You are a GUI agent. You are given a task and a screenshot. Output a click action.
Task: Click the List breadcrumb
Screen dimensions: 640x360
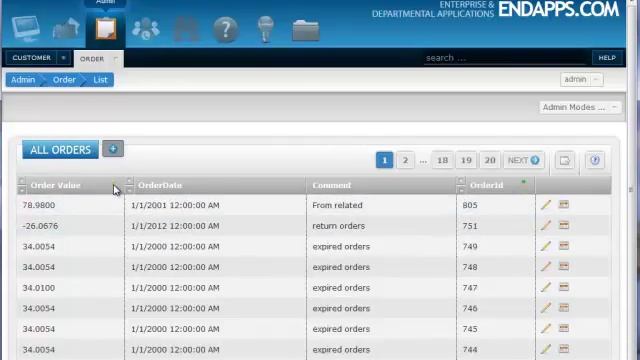pyautogui.click(x=100, y=80)
